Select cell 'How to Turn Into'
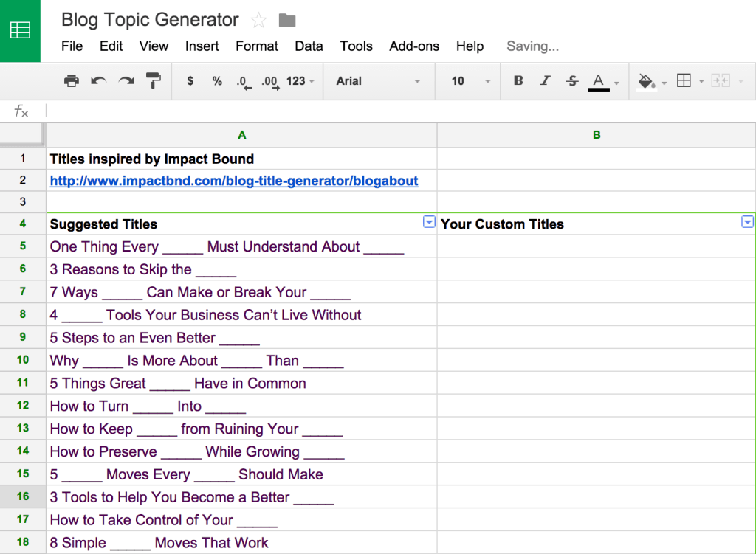Viewport: 756px width, 554px height. 241,406
